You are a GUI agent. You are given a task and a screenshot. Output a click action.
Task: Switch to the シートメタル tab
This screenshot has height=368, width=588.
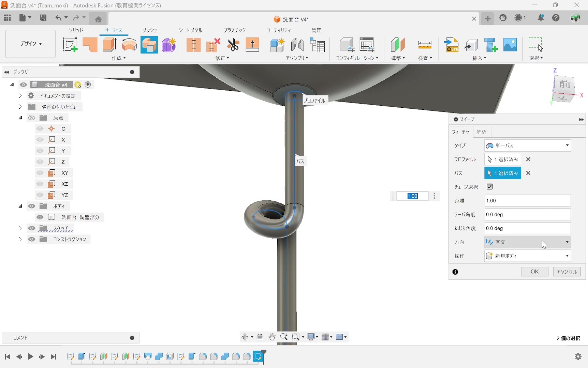190,30
